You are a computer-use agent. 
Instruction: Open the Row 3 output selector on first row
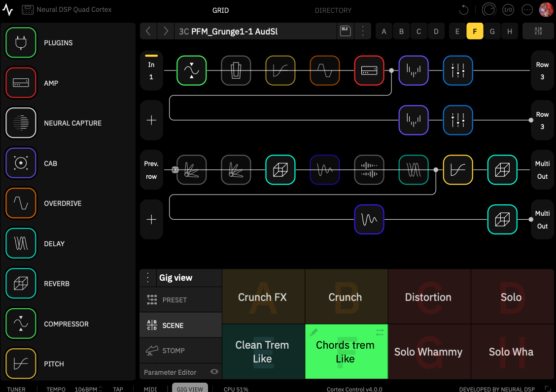542,70
